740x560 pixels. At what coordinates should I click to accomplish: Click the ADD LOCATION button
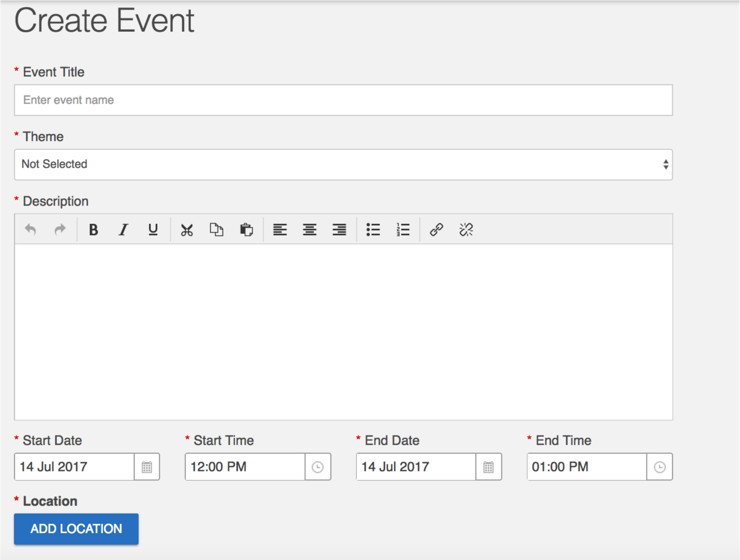click(x=76, y=529)
